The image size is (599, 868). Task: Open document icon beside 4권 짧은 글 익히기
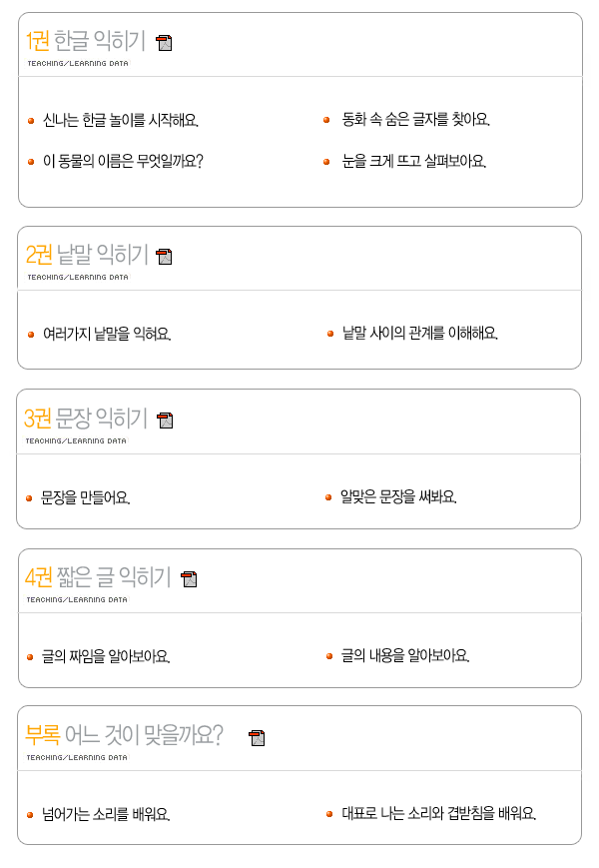click(189, 579)
